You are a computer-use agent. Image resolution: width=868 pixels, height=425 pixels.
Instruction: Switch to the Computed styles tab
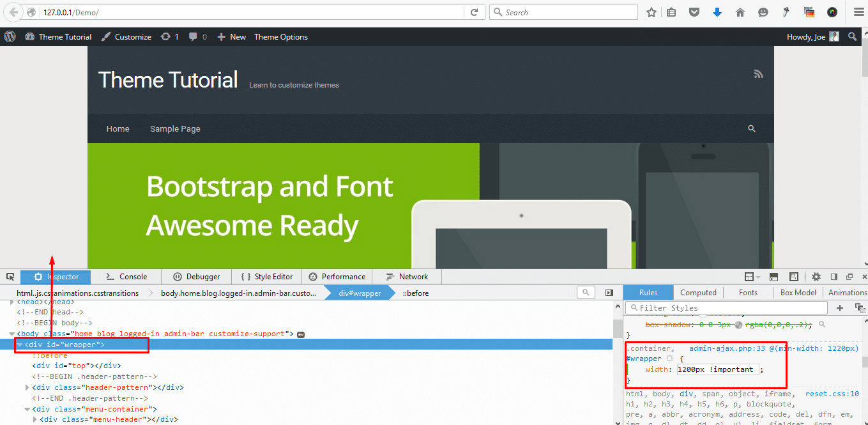(x=698, y=293)
